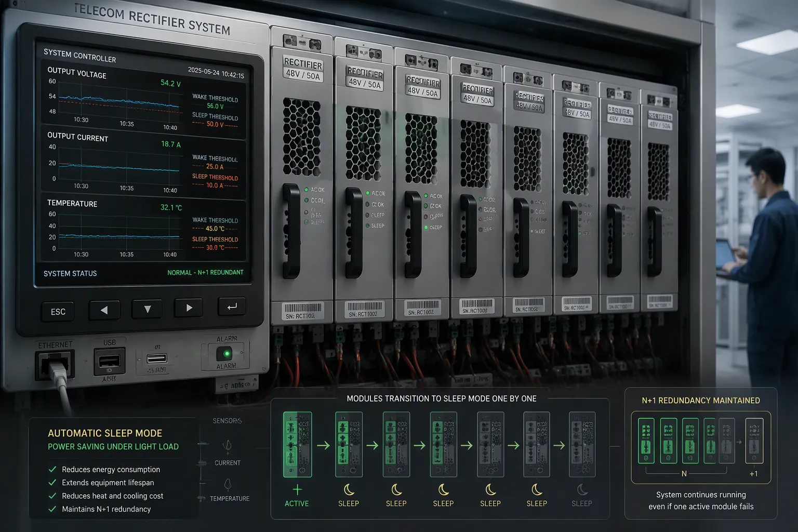
Task: Click the 56.0 V wake threshold value
Action: pyautogui.click(x=215, y=106)
